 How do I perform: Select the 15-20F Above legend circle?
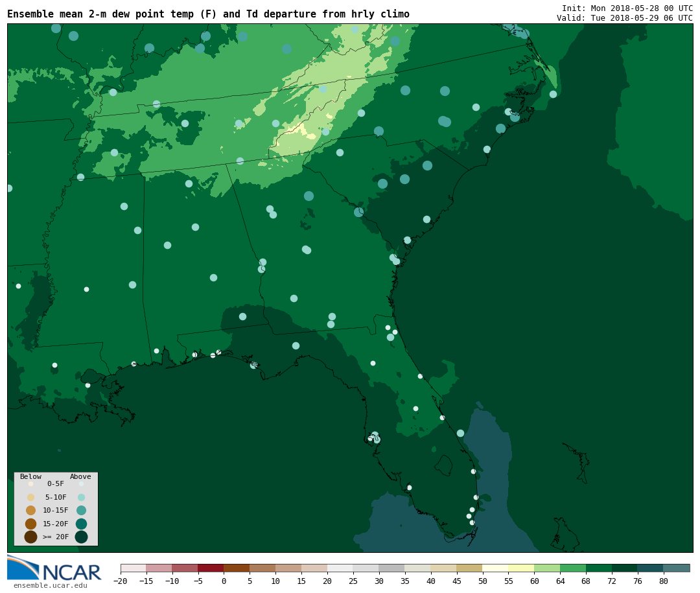tap(81, 524)
